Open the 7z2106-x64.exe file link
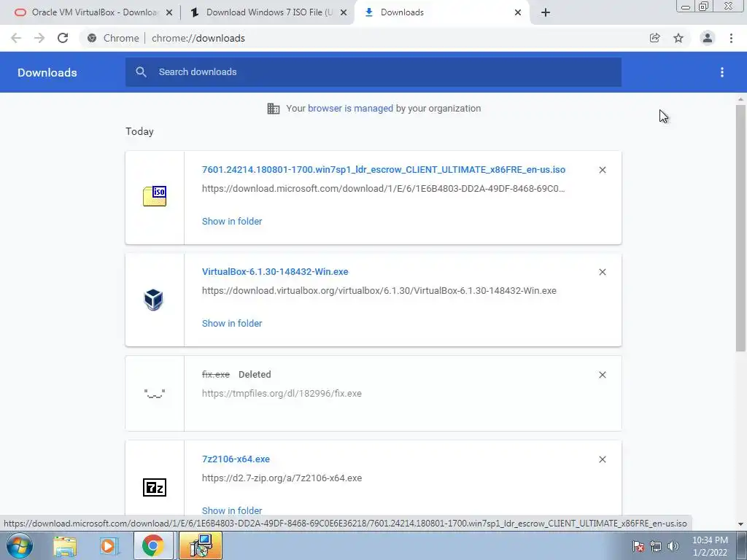This screenshot has height=560, width=747. tap(236, 459)
